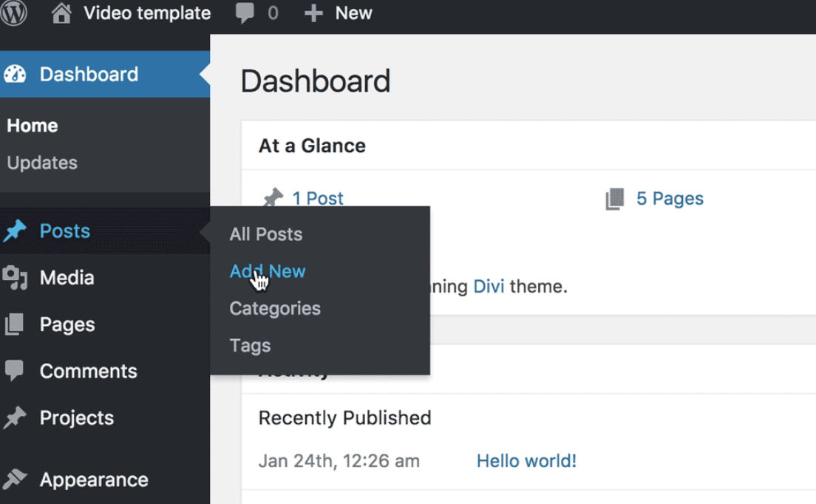
Task: Click the Video template site name
Action: [x=147, y=13]
